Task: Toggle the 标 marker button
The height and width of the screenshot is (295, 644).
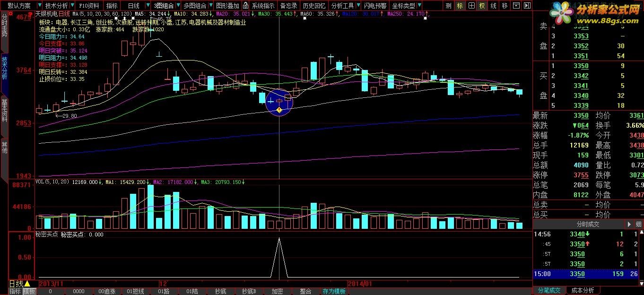Action: point(460,6)
